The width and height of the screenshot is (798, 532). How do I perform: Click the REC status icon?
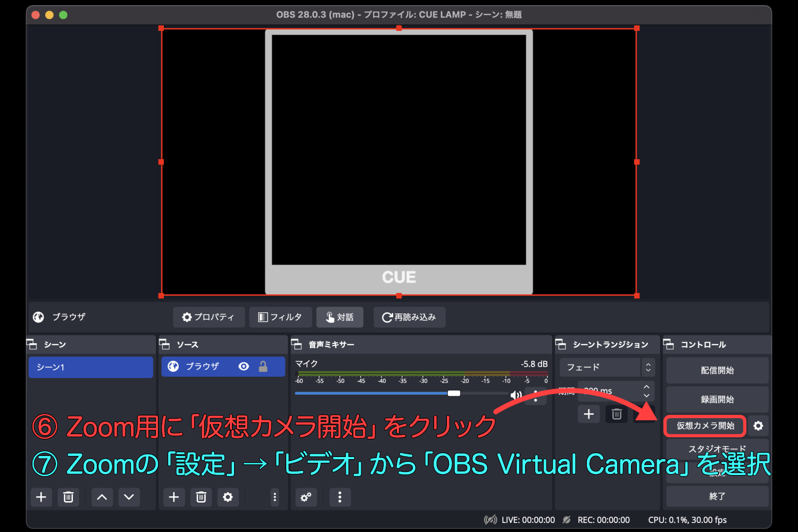tap(567, 520)
